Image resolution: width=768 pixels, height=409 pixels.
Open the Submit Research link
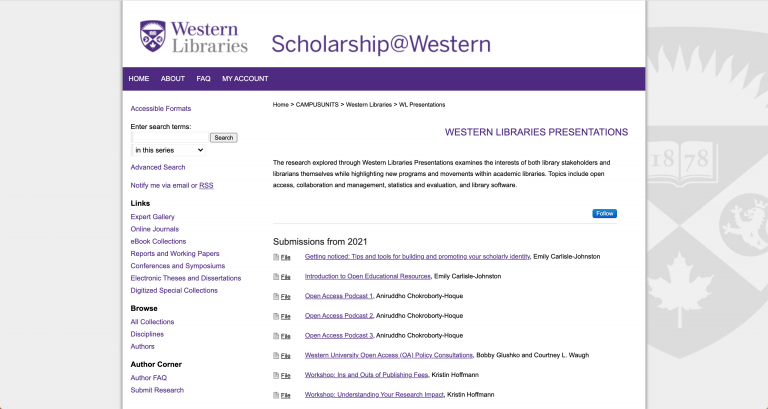[x=157, y=390]
